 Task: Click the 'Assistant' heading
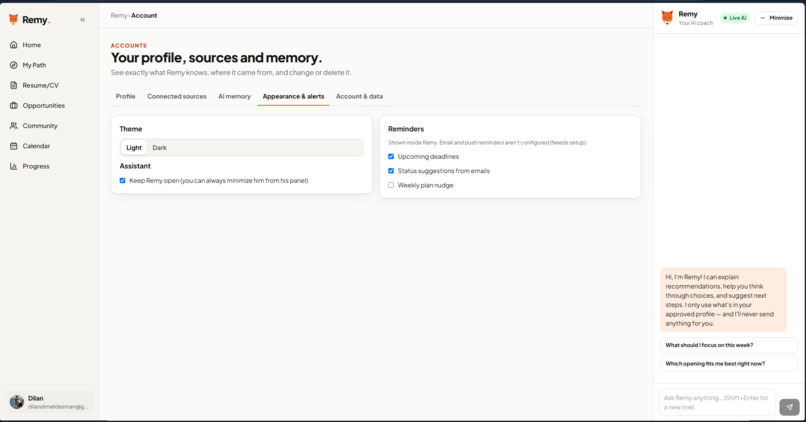tap(135, 166)
